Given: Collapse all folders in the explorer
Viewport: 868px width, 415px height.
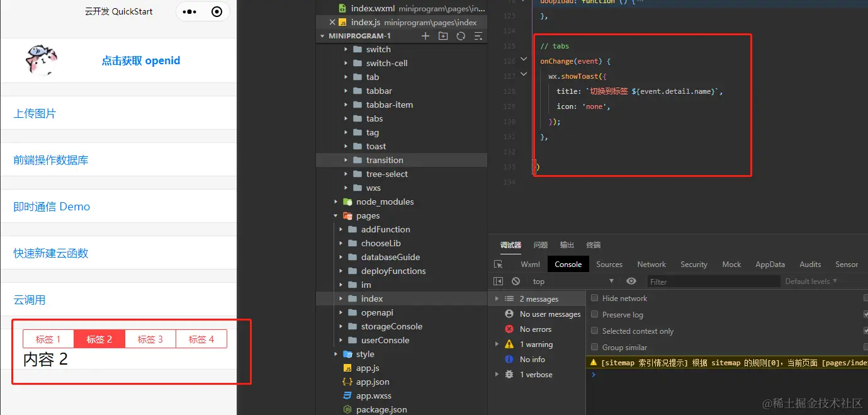Looking at the screenshot, I should click(x=478, y=36).
